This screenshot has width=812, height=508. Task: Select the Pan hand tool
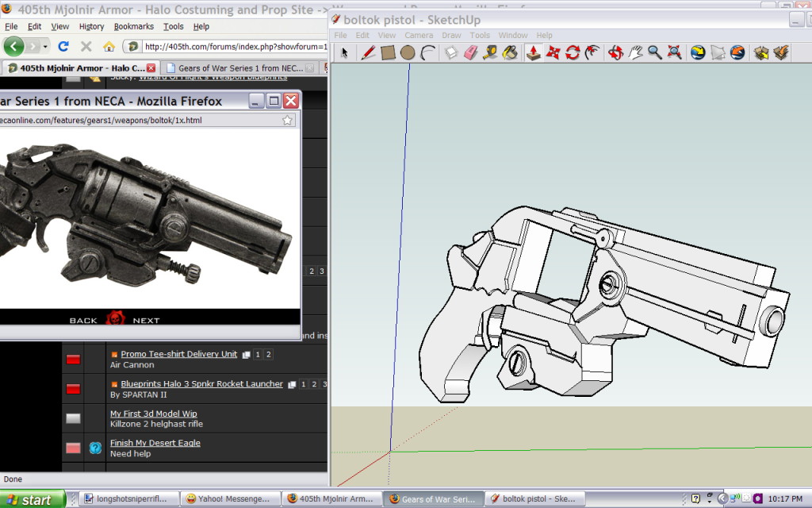pyautogui.click(x=635, y=52)
